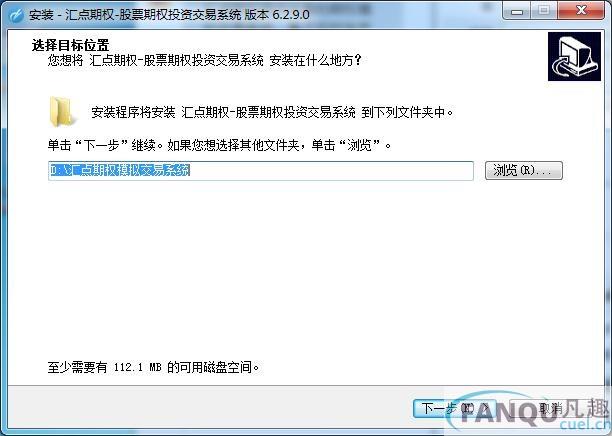The width and height of the screenshot is (612, 436).
Task: Click the setup computer icon at top right
Action: [x=574, y=57]
